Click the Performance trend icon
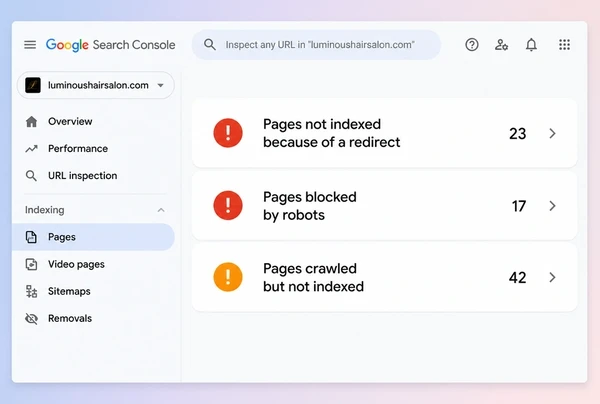Image resolution: width=600 pixels, height=404 pixels. (31, 149)
